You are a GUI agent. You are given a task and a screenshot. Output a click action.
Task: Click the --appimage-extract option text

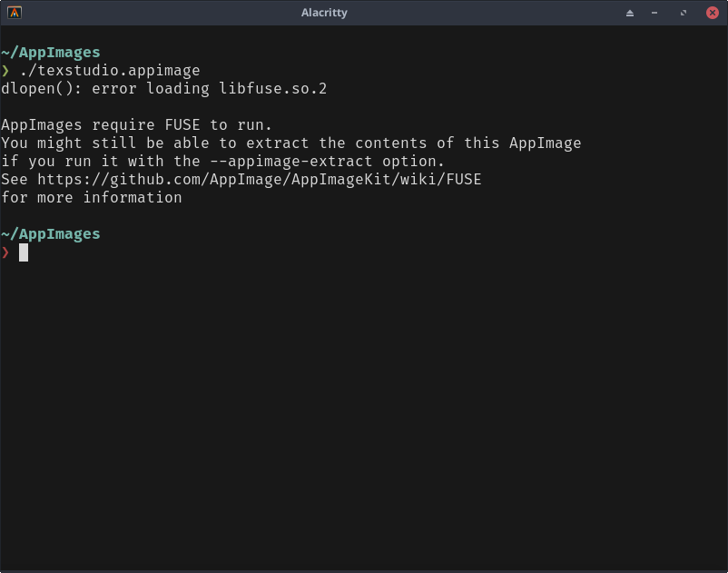pos(291,161)
